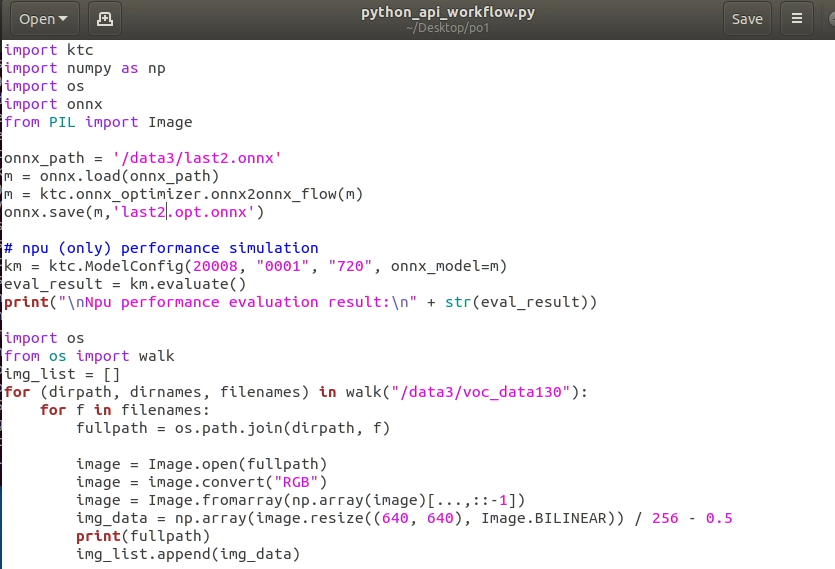
Task: Click 'from os import walk' line
Action: (x=89, y=356)
